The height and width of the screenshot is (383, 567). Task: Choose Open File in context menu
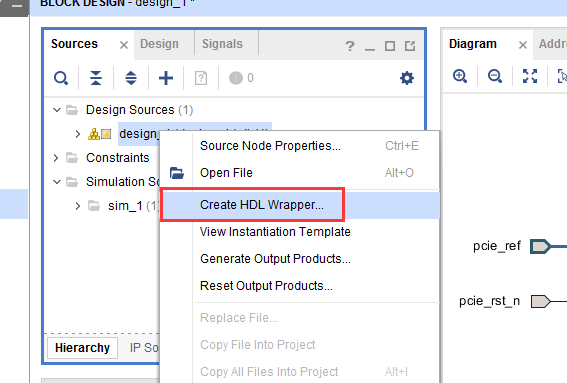tap(300, 173)
